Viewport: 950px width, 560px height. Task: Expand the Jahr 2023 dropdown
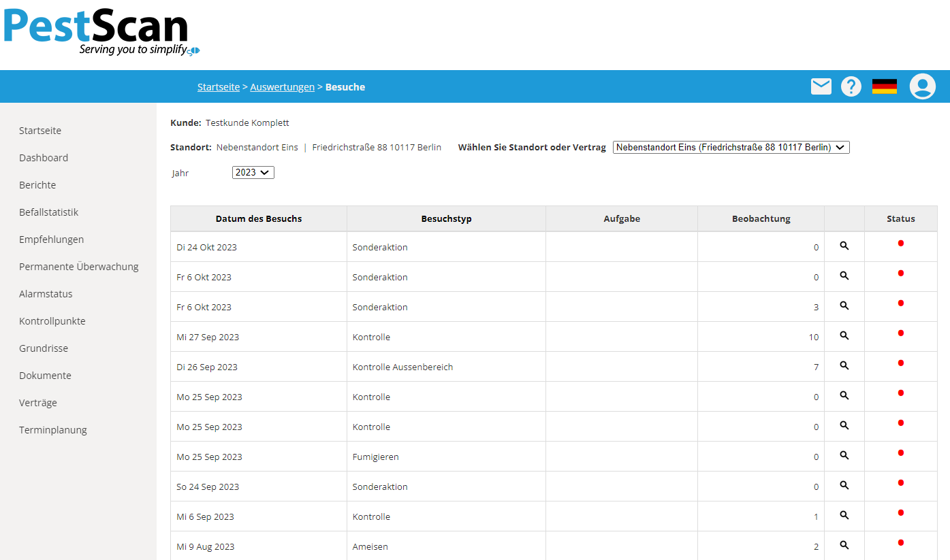coord(253,173)
